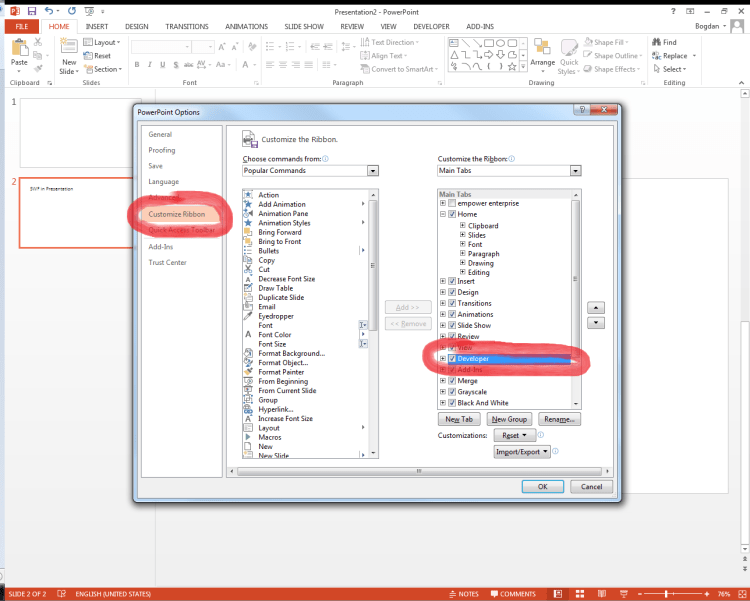Switch to the INSERT ribbon tab
750x601 pixels.
pos(97,26)
